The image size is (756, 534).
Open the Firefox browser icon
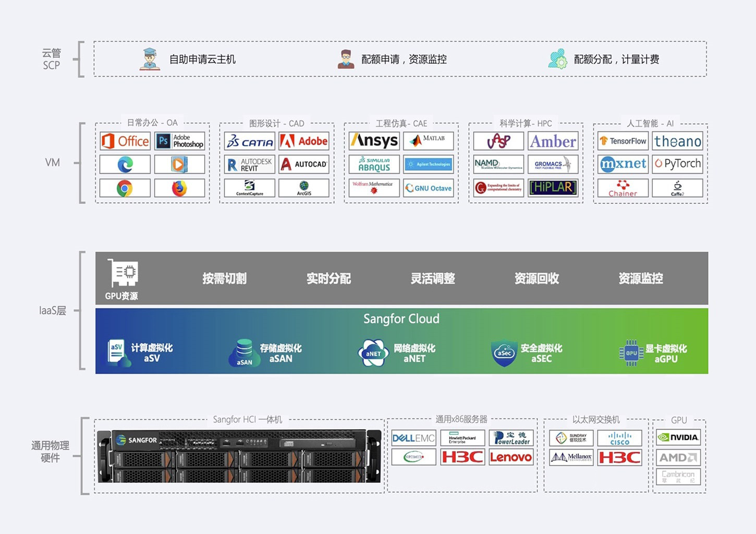click(179, 188)
